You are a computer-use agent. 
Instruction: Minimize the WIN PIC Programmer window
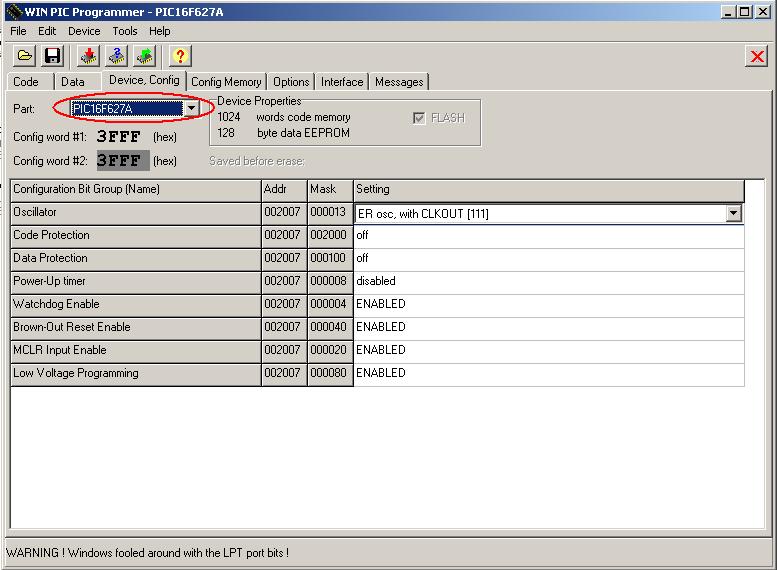click(x=728, y=11)
